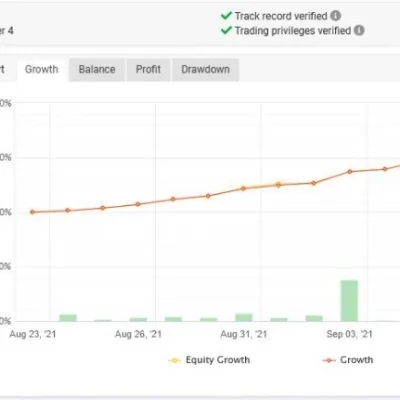
Task: Click info icon beside Trading privileges verified
Action: 359,30
